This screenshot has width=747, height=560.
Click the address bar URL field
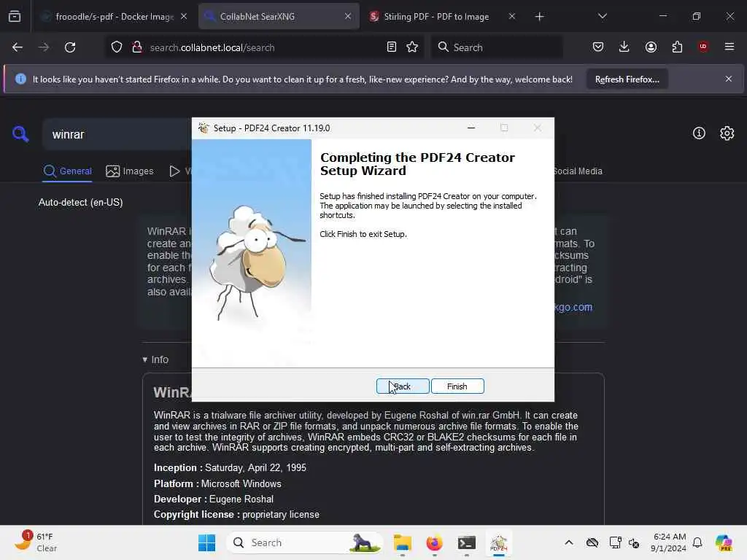pos(264,47)
